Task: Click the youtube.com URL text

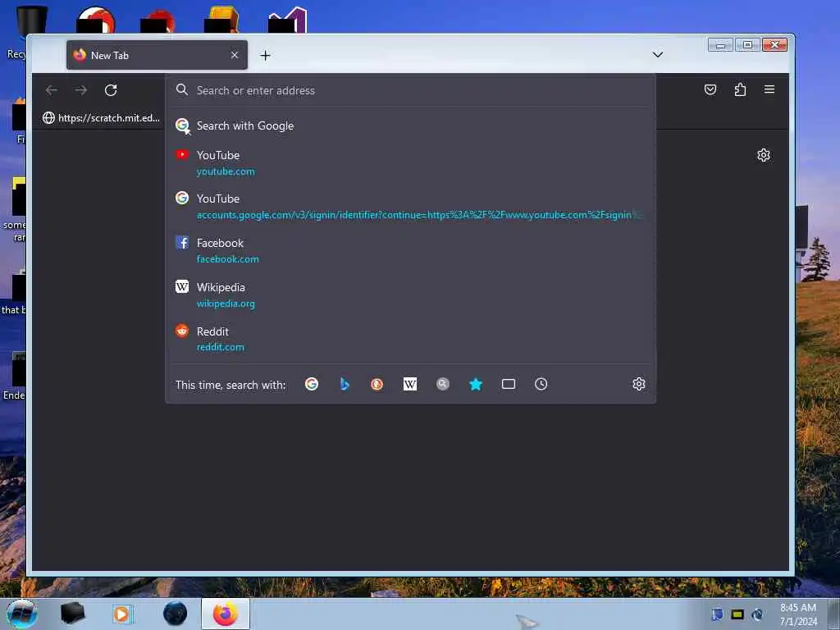Action: [226, 171]
